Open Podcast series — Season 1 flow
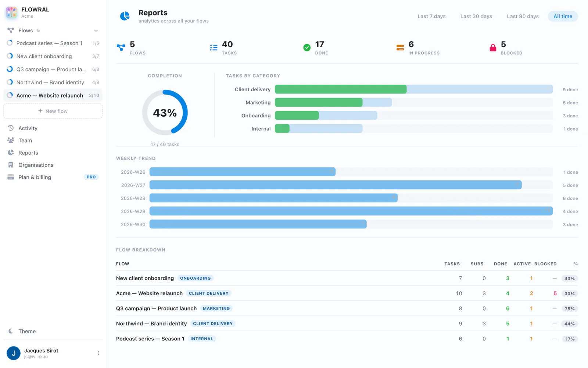 click(53, 43)
